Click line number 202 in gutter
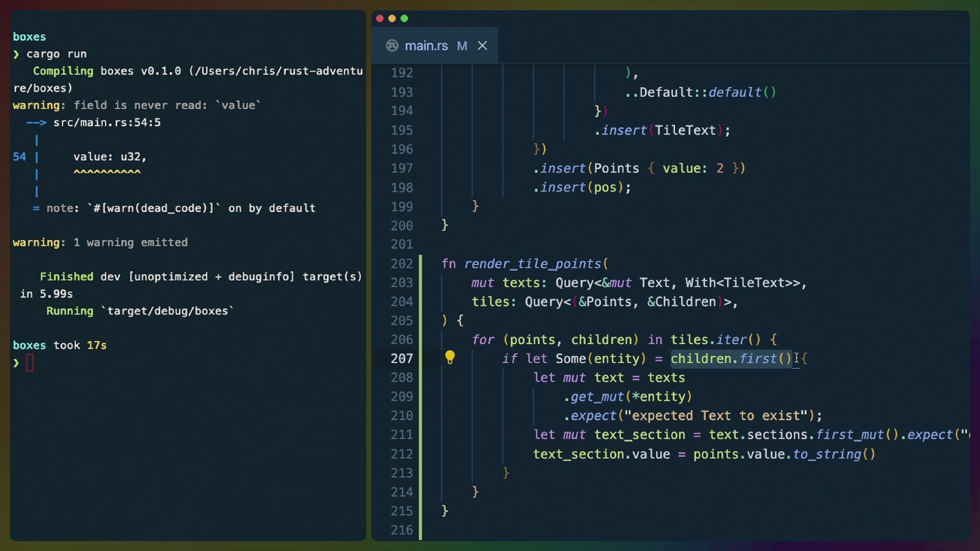 (x=402, y=264)
